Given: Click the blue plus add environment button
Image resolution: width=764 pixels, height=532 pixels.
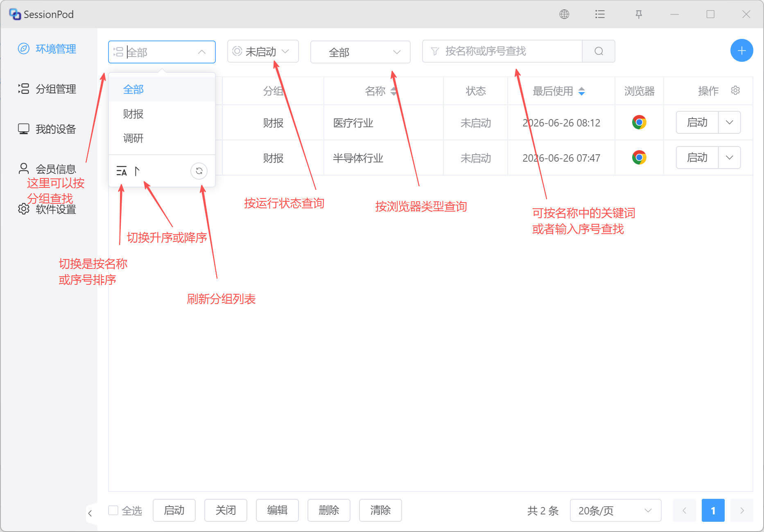Looking at the screenshot, I should tap(741, 51).
